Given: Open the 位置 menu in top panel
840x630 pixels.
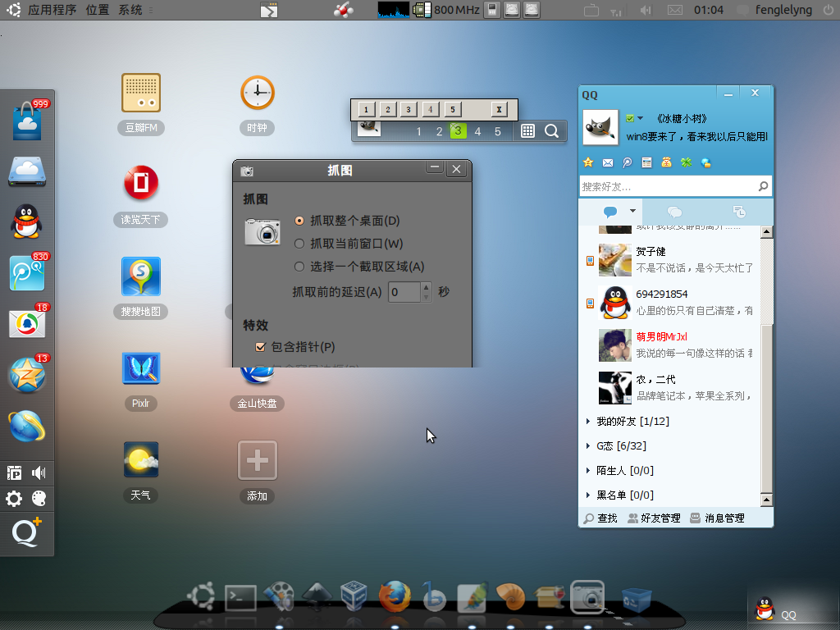Looking at the screenshot, I should (98, 10).
